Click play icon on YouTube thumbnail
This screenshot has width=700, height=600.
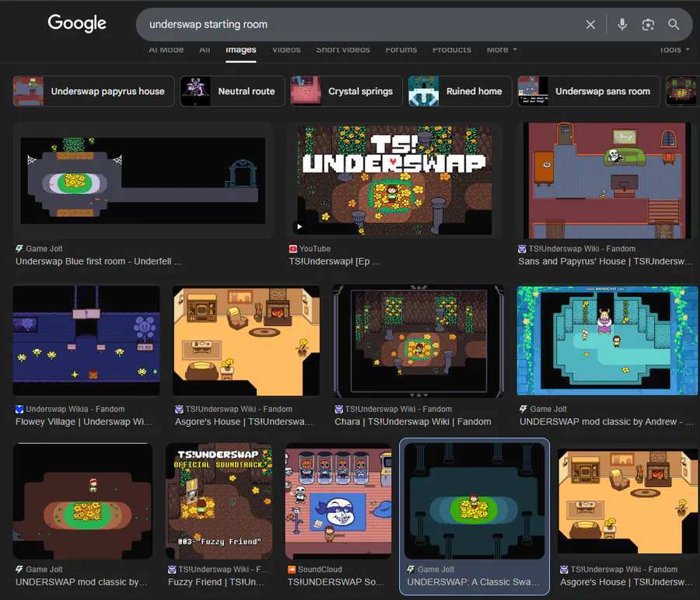point(299,227)
